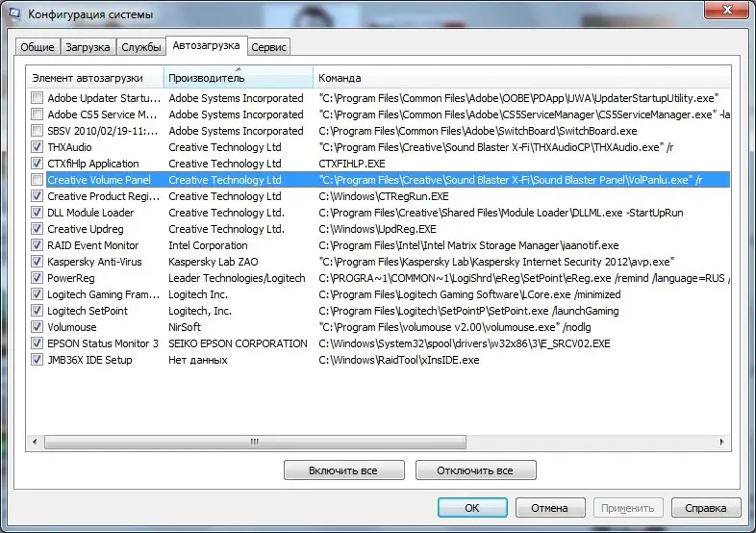
Task: Click the horizontal scrollbar right arrow
Action: coord(721,442)
